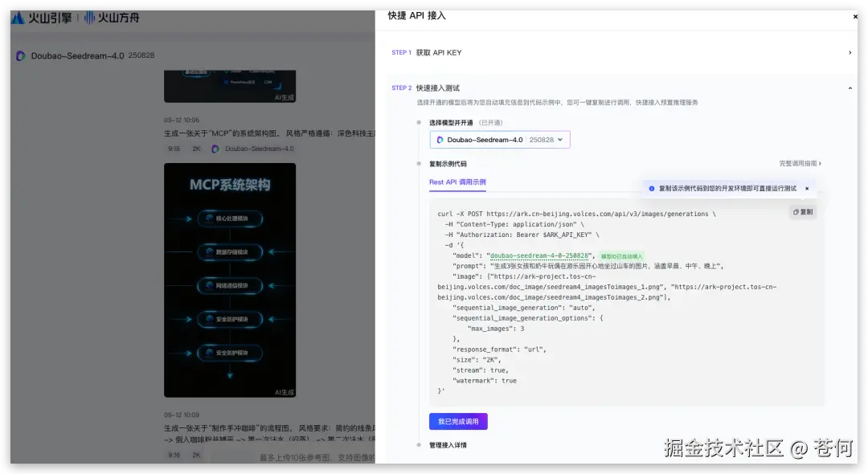
Task: Collapse STEP 2 快速接入测试 section
Action: click(x=850, y=88)
